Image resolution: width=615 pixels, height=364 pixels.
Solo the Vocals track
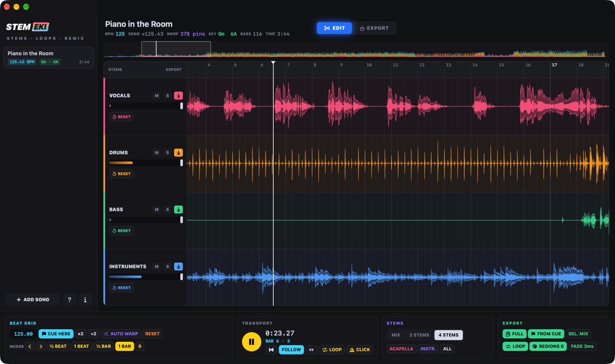coord(168,96)
